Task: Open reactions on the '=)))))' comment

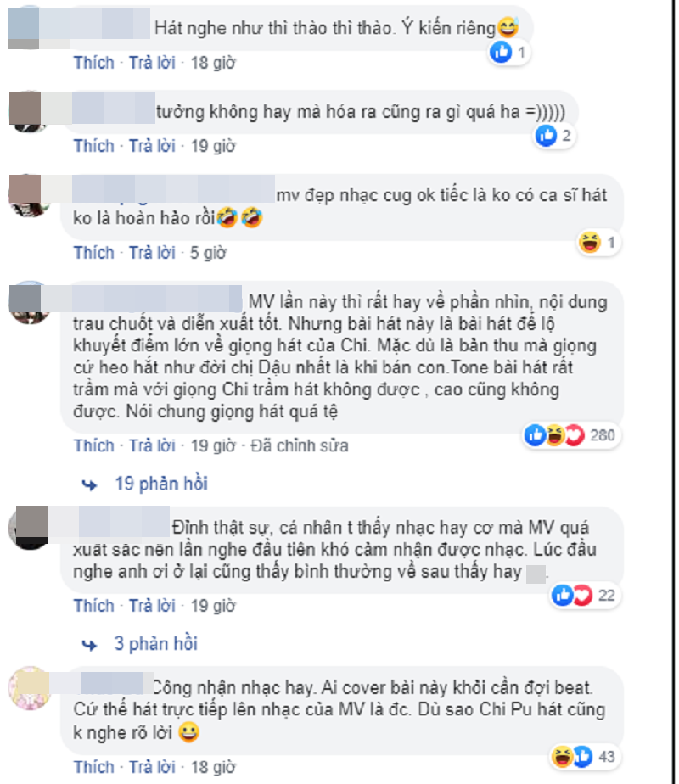Action: tap(554, 136)
